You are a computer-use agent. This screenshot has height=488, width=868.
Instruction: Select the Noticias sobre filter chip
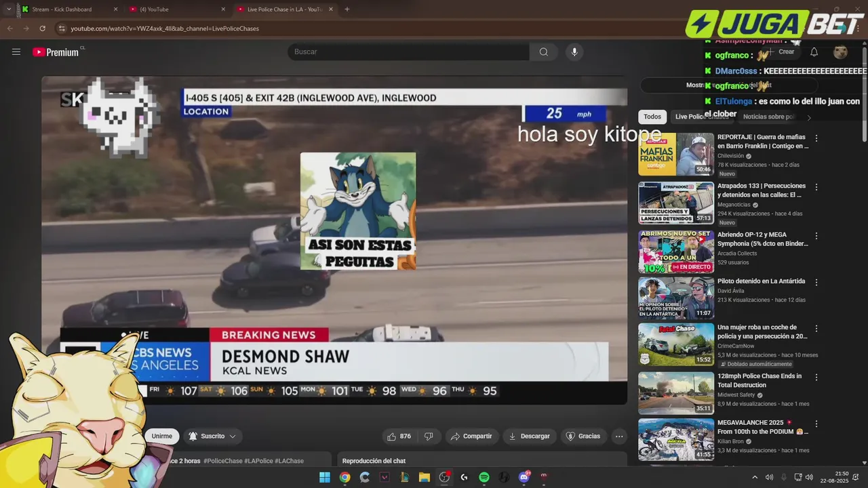(x=768, y=117)
